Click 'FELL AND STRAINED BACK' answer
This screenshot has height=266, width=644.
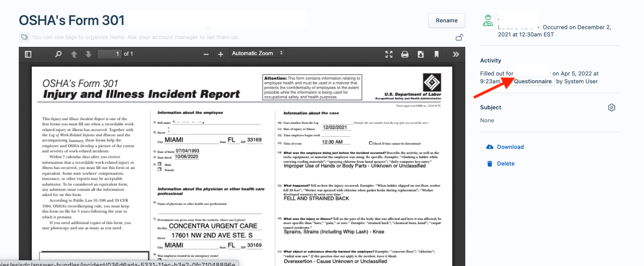click(316, 198)
